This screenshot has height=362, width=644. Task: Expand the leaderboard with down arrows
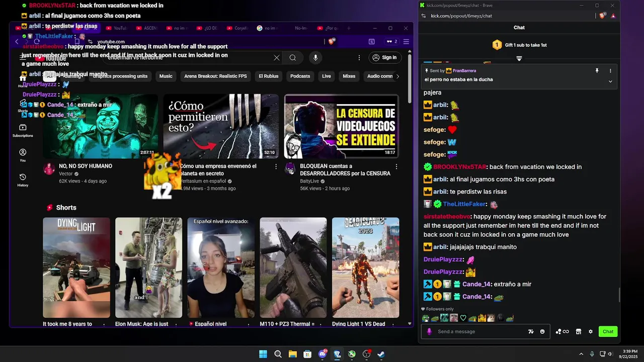pyautogui.click(x=519, y=58)
